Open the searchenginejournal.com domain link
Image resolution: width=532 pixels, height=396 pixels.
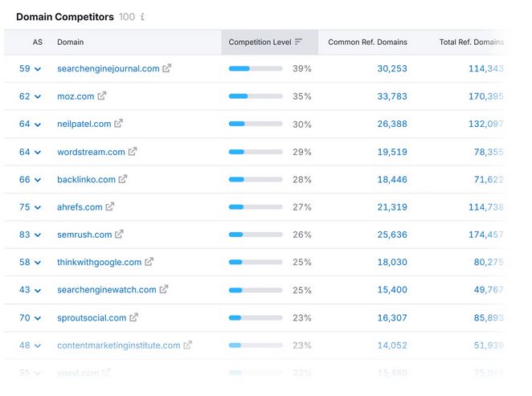[x=108, y=68]
